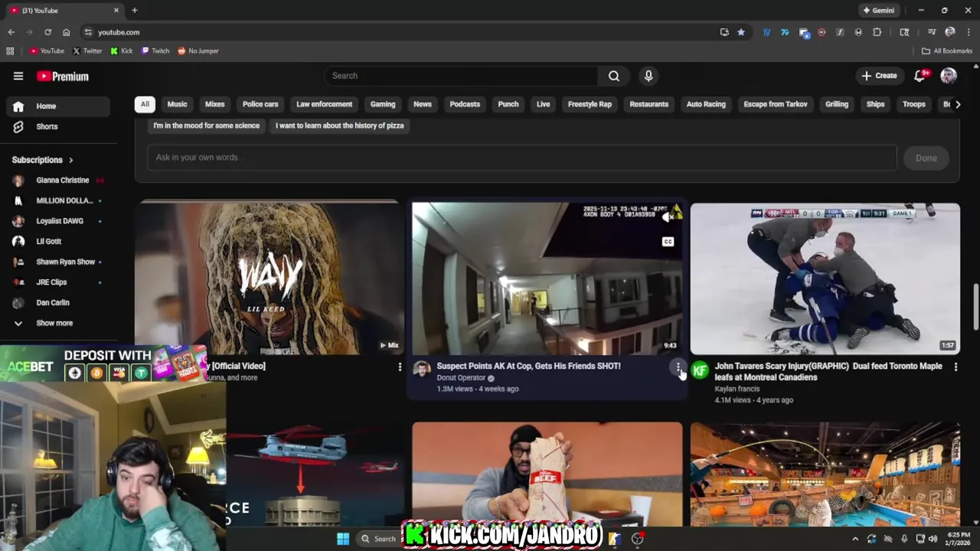Click the address bar youtube.com
This screenshot has height=551, width=980.
point(398,32)
